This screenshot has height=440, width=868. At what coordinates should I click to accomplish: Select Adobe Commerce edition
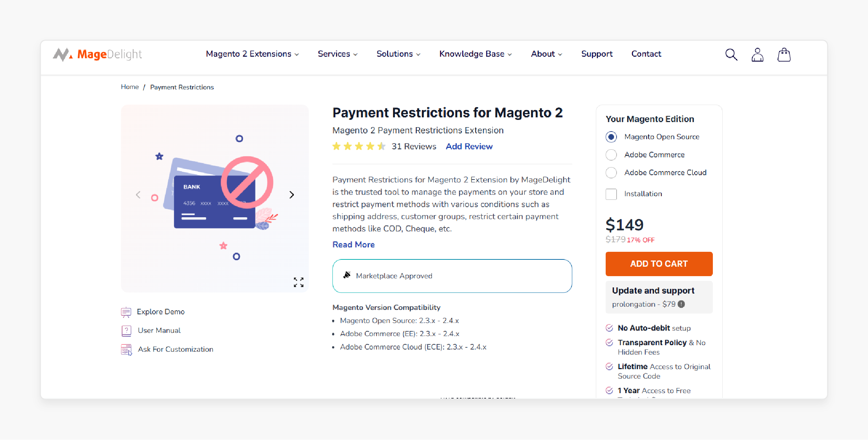[x=611, y=155]
